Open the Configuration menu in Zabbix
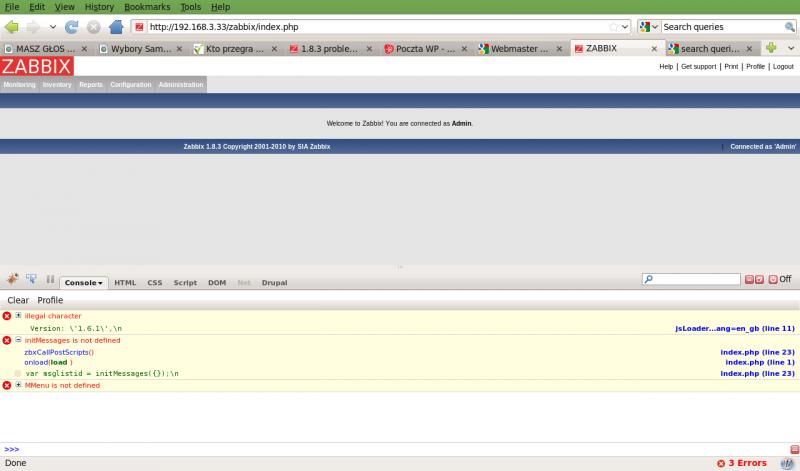Image resolution: width=800 pixels, height=471 pixels. click(x=131, y=85)
